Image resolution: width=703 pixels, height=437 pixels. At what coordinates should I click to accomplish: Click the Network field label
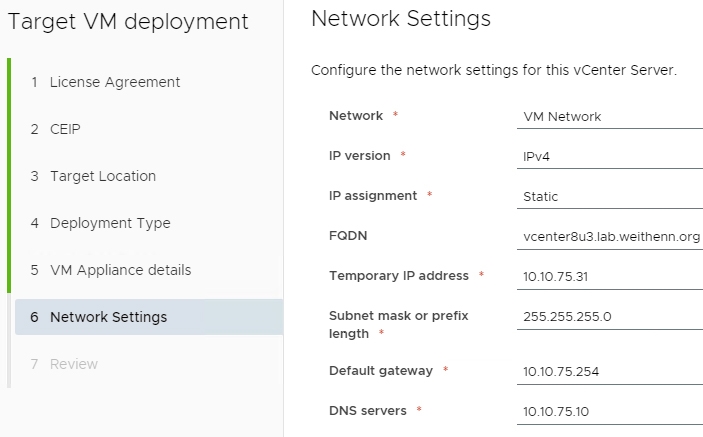click(356, 116)
